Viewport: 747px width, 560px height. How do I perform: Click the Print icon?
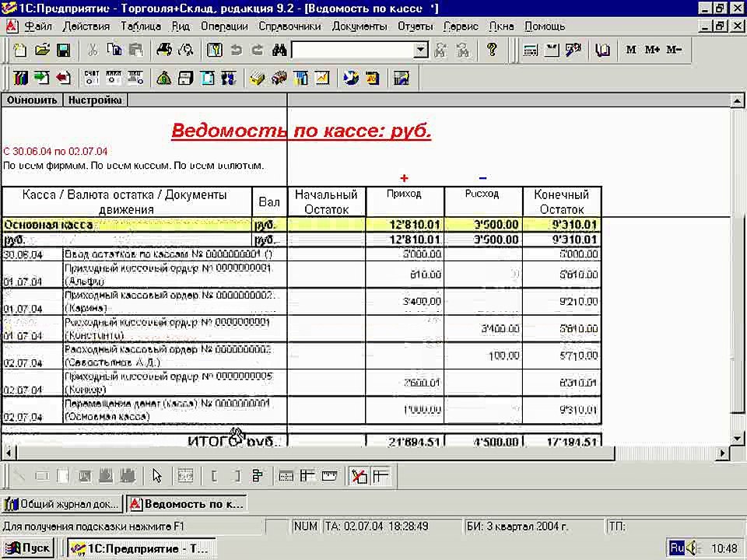tap(164, 50)
